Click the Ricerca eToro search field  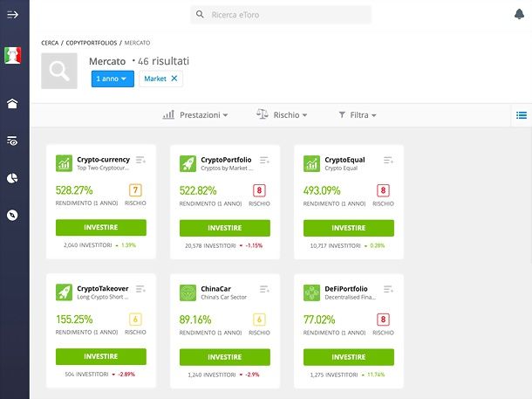pyautogui.click(x=281, y=15)
